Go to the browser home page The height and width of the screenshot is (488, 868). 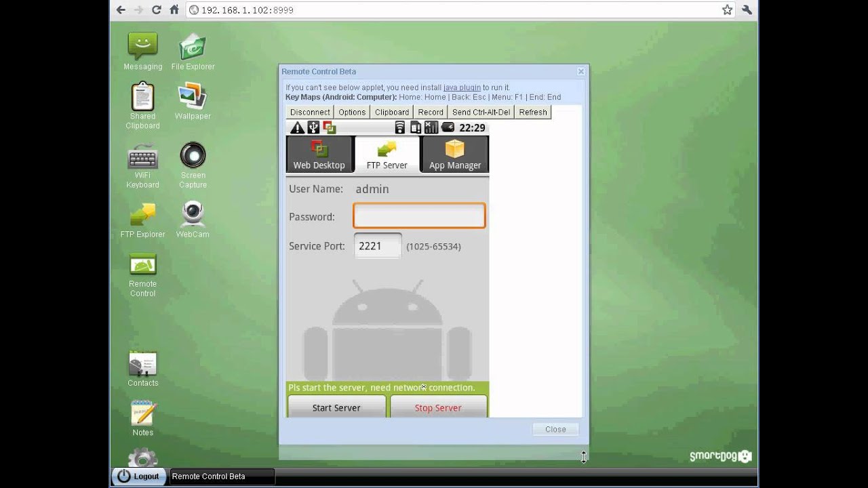pyautogui.click(x=174, y=9)
